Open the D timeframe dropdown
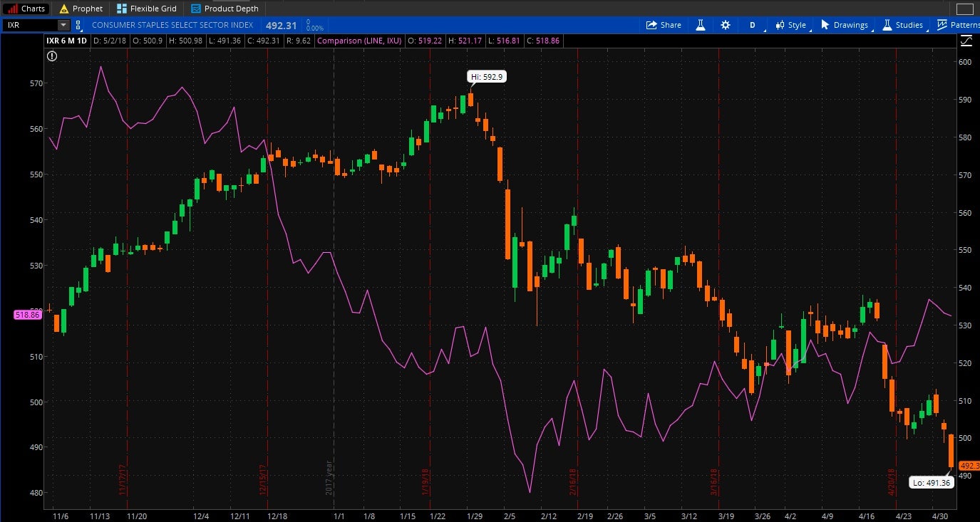 click(x=753, y=25)
